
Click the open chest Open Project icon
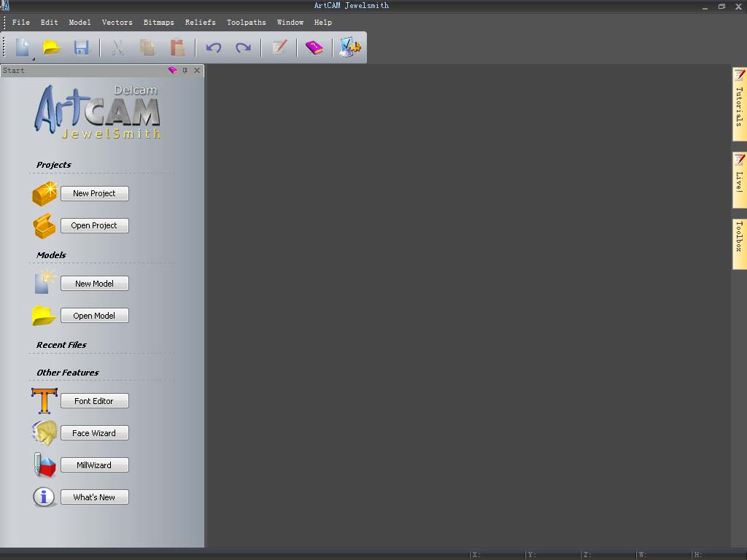coord(44,226)
